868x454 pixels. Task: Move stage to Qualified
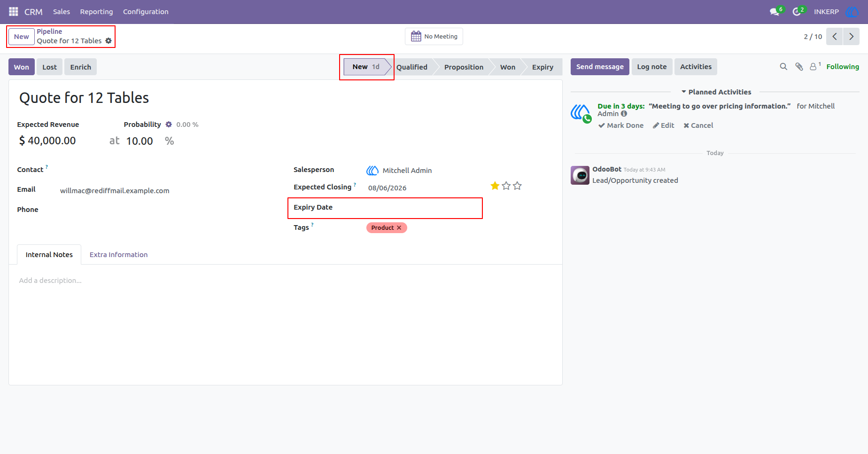(x=412, y=67)
